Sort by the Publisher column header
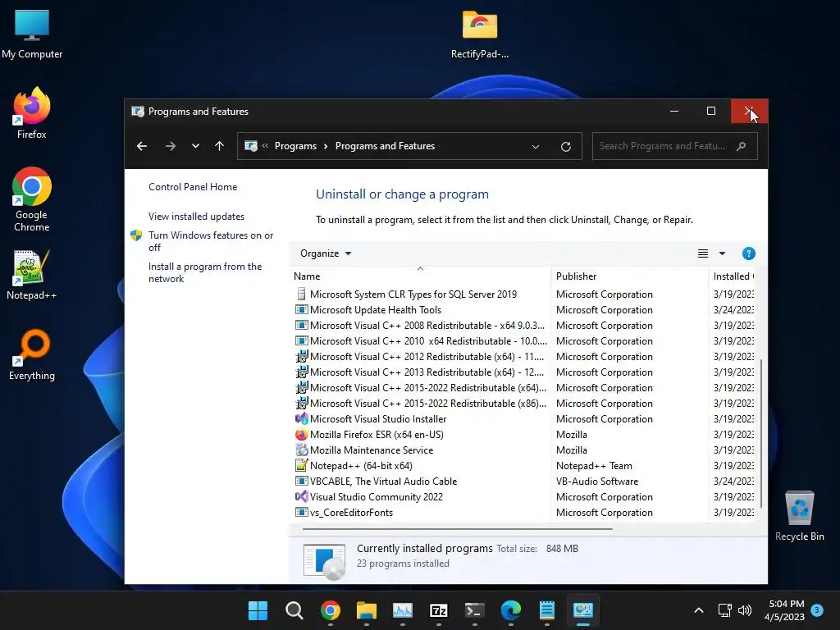The image size is (840, 630). (629, 276)
